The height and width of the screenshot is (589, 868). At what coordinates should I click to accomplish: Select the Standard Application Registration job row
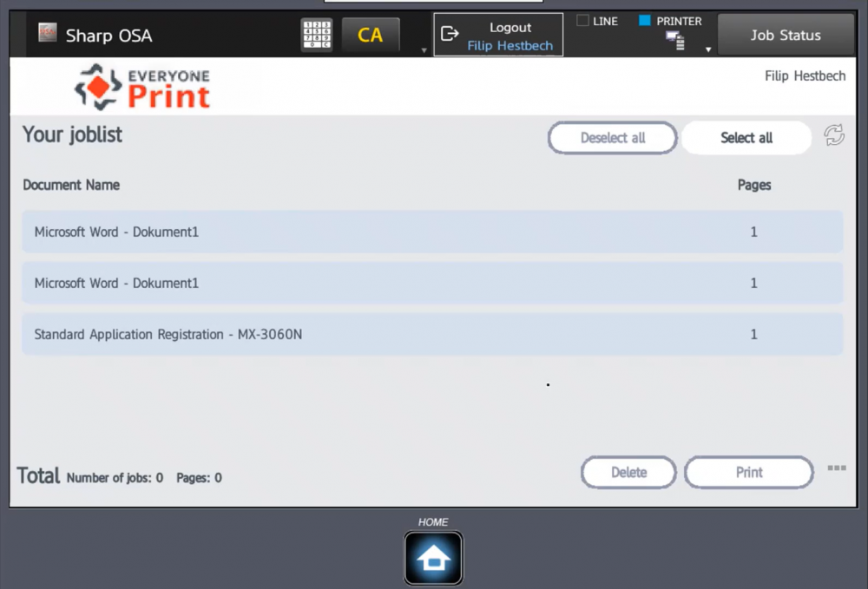(431, 334)
